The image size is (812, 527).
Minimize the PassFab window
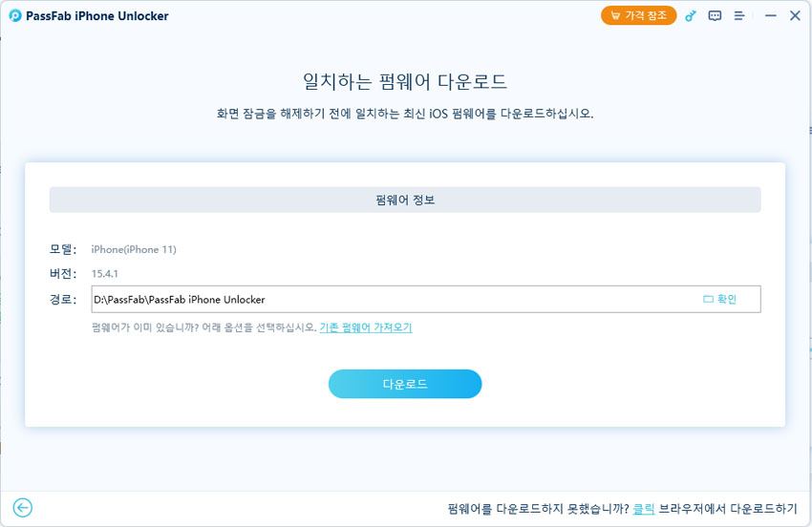(771, 16)
